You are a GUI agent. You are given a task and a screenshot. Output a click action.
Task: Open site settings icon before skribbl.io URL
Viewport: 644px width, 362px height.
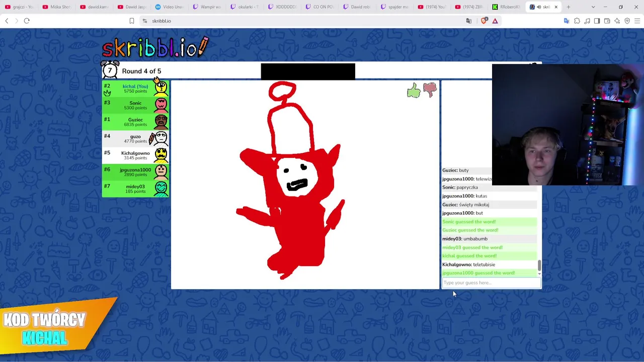pos(145,21)
